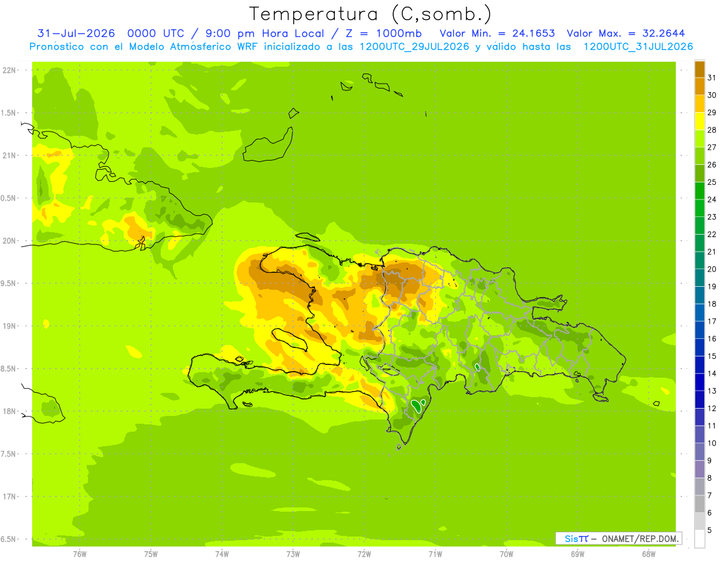Click the "74W" longitude axis label
Image resolution: width=728 pixels, height=562 pixels.
coord(222,554)
